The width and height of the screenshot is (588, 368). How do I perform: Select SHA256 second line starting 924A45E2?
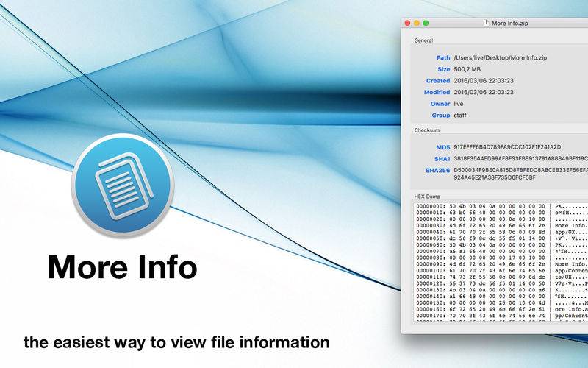point(495,177)
